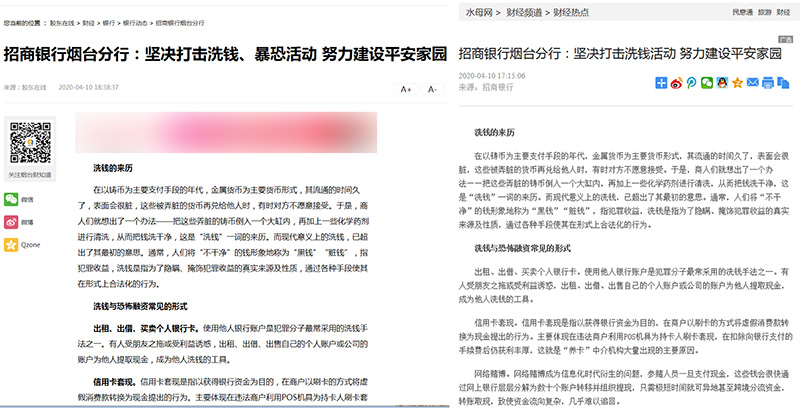Open 水母网 breadcrumb link

click(479, 12)
